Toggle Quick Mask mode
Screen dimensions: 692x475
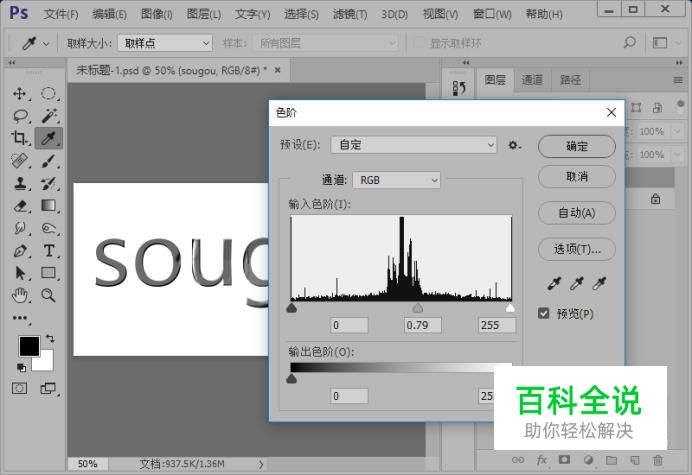pyautogui.click(x=19, y=388)
